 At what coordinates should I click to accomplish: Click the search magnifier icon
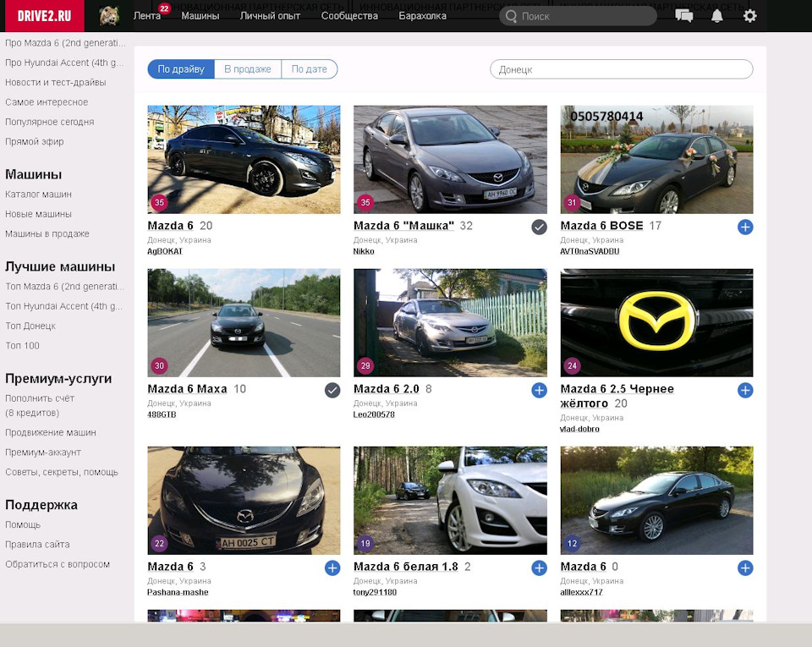click(511, 17)
